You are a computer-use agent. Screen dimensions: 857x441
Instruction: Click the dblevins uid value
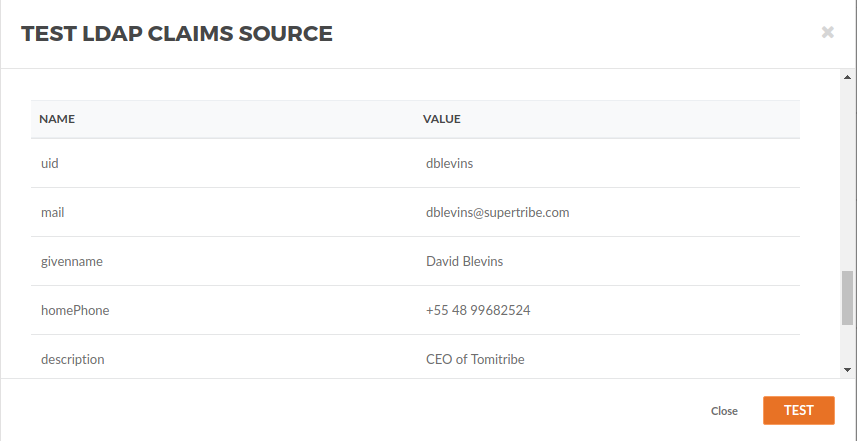click(x=449, y=163)
